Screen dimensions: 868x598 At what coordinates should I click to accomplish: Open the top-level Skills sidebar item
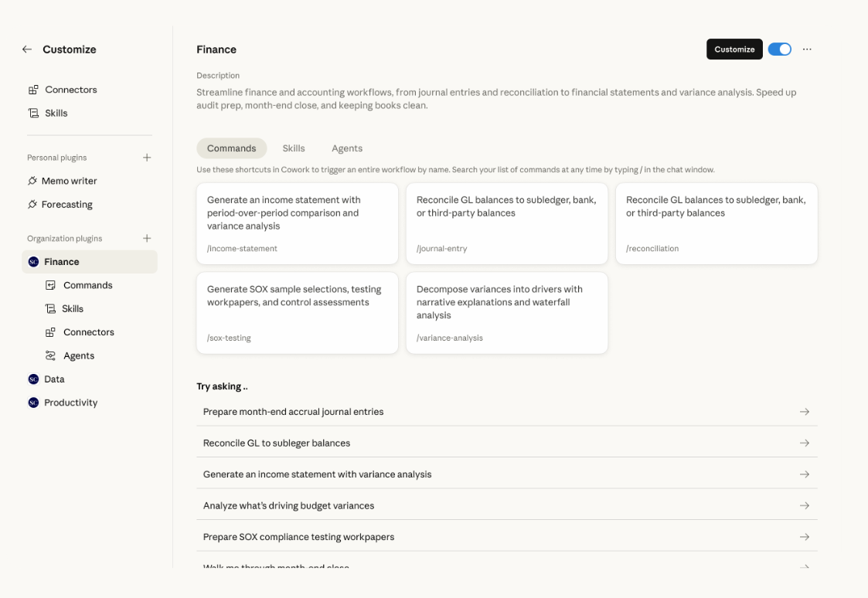56,113
